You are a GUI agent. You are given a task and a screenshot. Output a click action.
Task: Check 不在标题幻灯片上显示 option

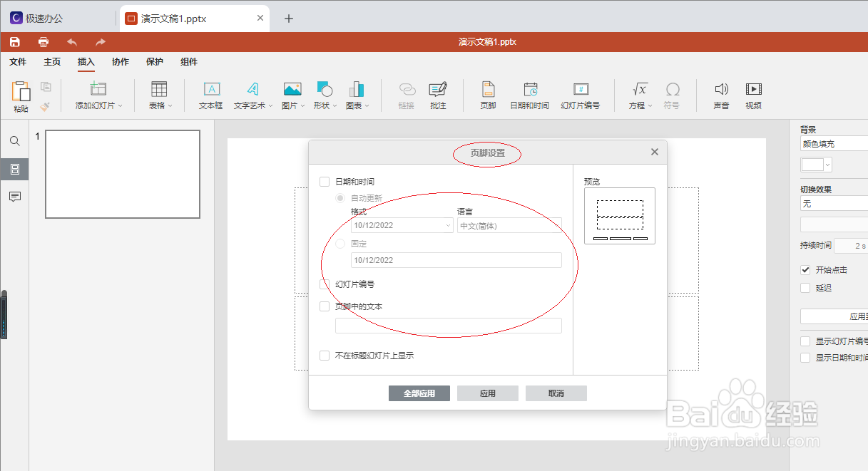(x=325, y=355)
